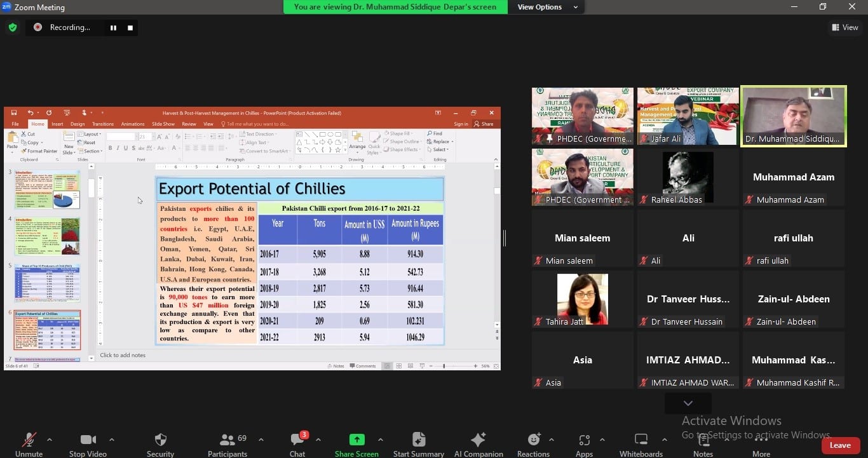Open AI Companion
This screenshot has width=868, height=458.
tap(478, 440)
